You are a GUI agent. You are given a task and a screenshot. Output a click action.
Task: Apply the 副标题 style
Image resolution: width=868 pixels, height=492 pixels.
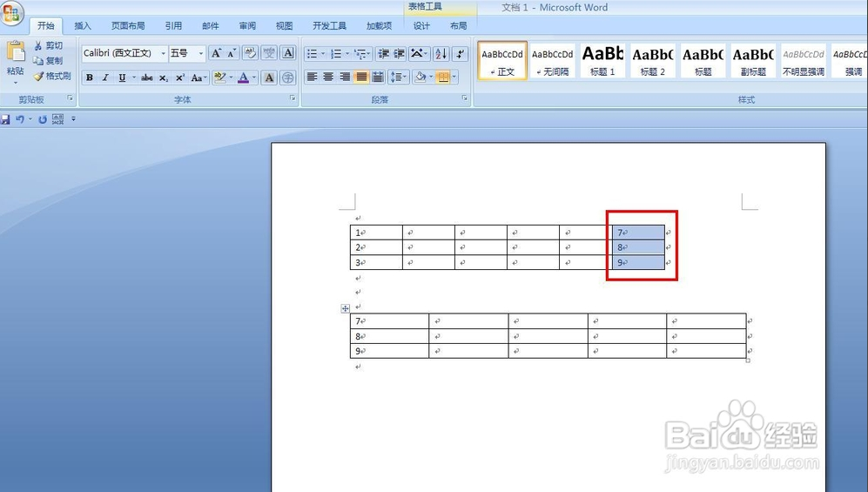pos(753,61)
